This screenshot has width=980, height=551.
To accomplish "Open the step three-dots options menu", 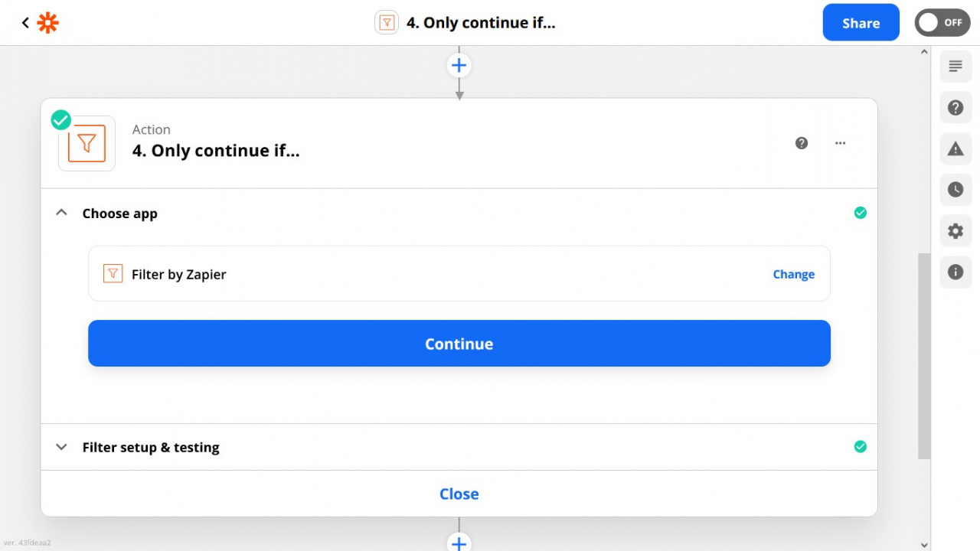I will [841, 143].
